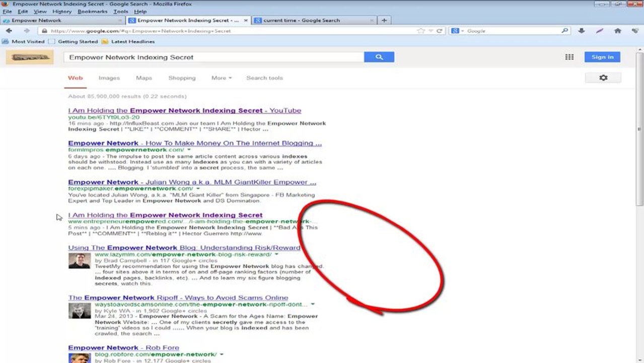Screen dimensions: 644x363
Task: Close the Empower Network tab
Action: point(120,21)
